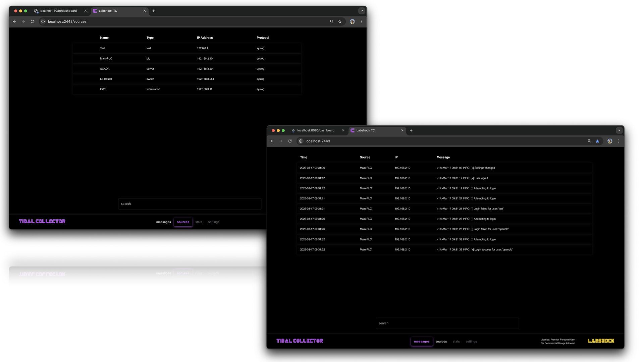This screenshot has height=362, width=644.
Task: Click Time column header
Action: 304,157
